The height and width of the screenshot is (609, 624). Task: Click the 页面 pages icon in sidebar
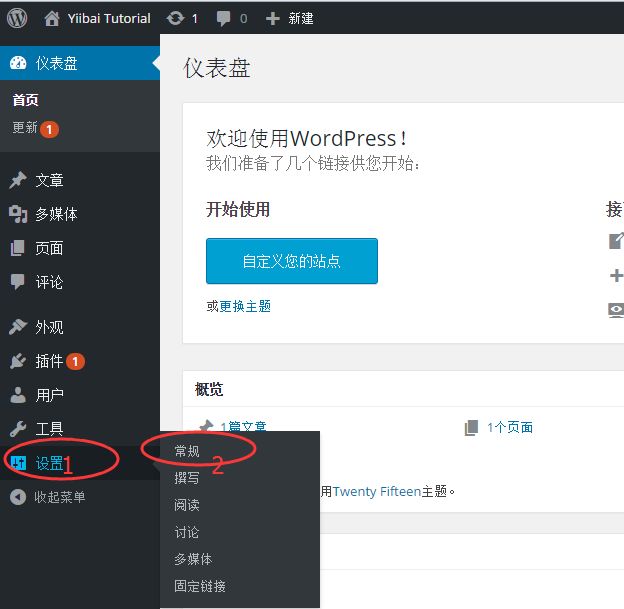point(18,248)
